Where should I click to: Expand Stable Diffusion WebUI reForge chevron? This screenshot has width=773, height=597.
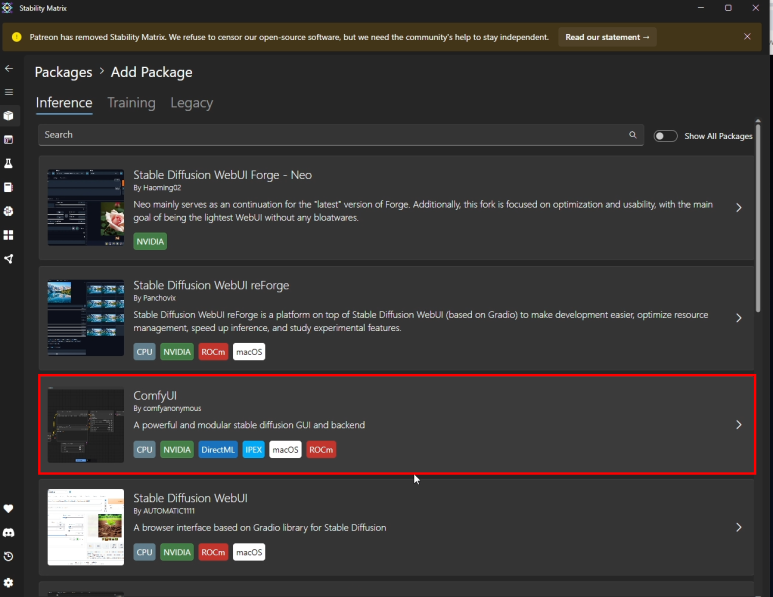[x=738, y=318]
